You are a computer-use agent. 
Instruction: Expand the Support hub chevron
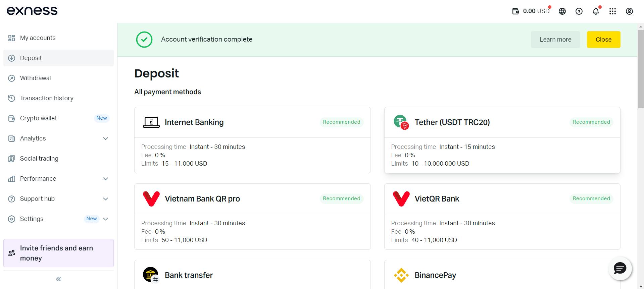point(105,199)
